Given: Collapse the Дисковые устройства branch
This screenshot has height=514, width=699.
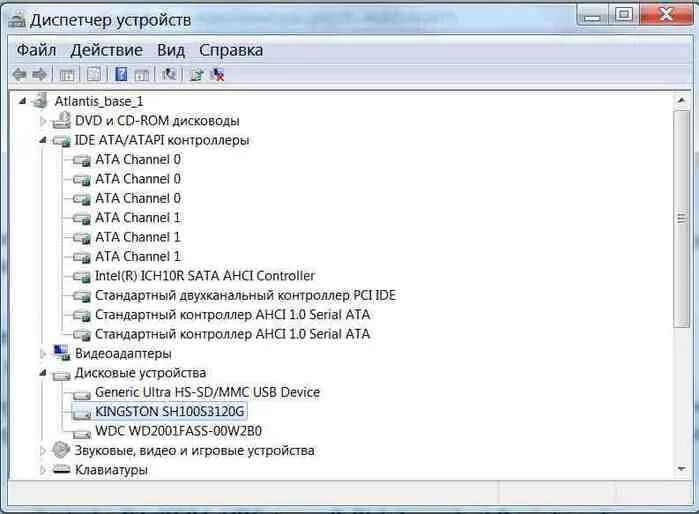Looking at the screenshot, I should (x=43, y=373).
